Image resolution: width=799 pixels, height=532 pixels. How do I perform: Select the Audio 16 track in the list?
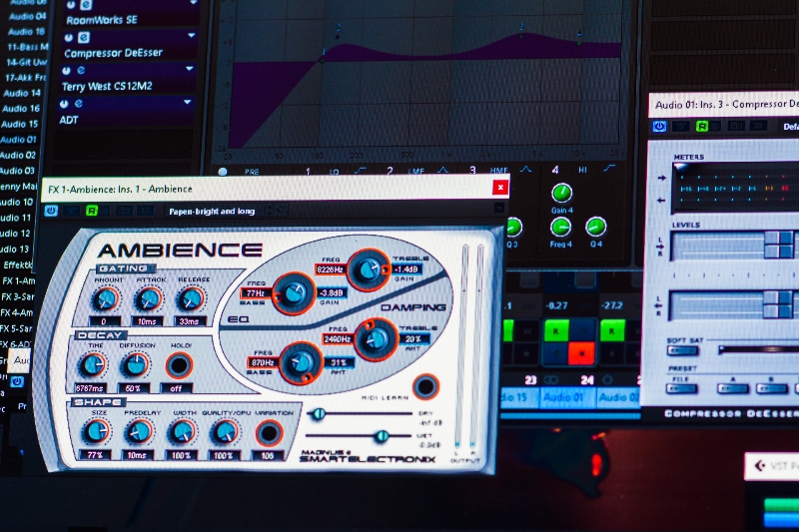click(x=20, y=109)
